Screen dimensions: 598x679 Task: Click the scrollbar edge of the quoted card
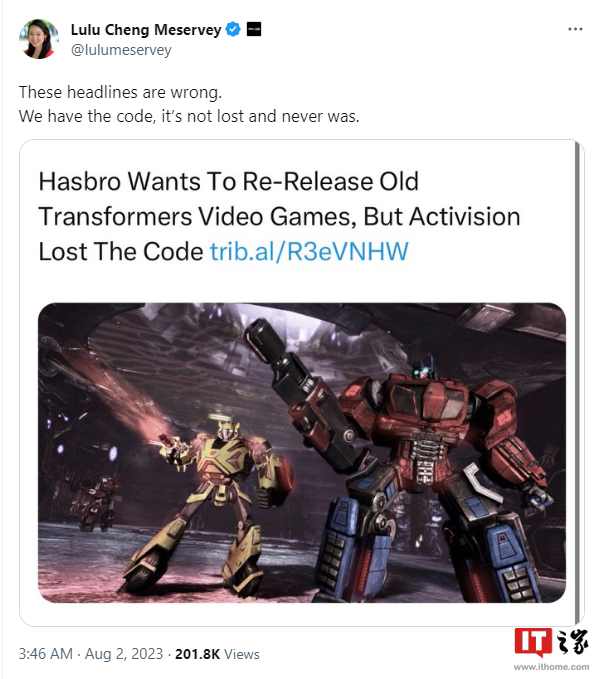coord(577,382)
